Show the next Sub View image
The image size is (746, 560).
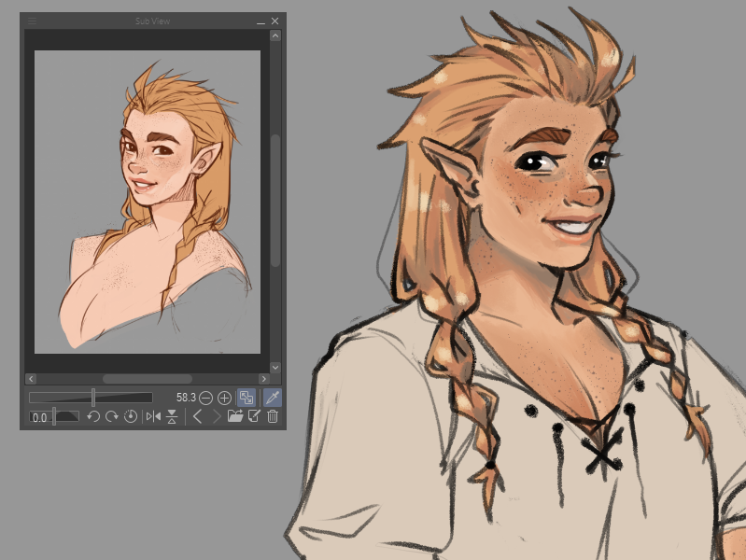click(217, 416)
